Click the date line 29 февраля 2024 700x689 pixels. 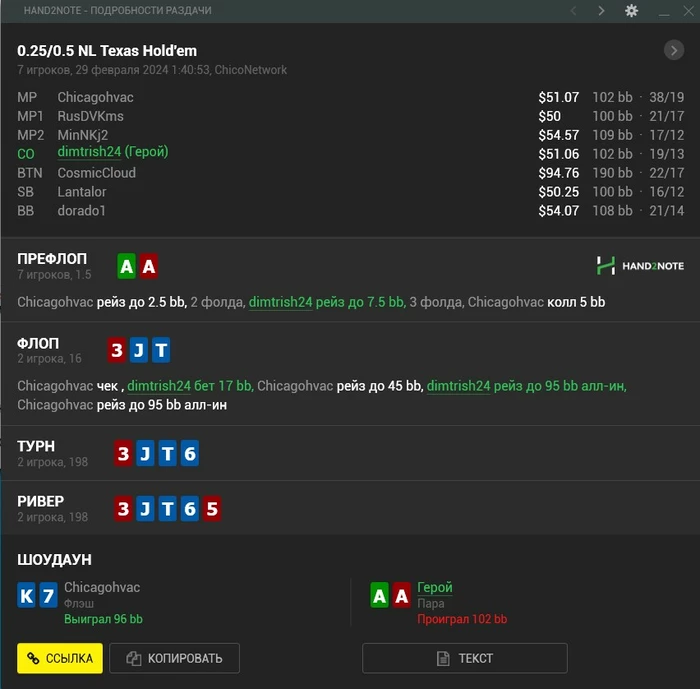(x=152, y=70)
